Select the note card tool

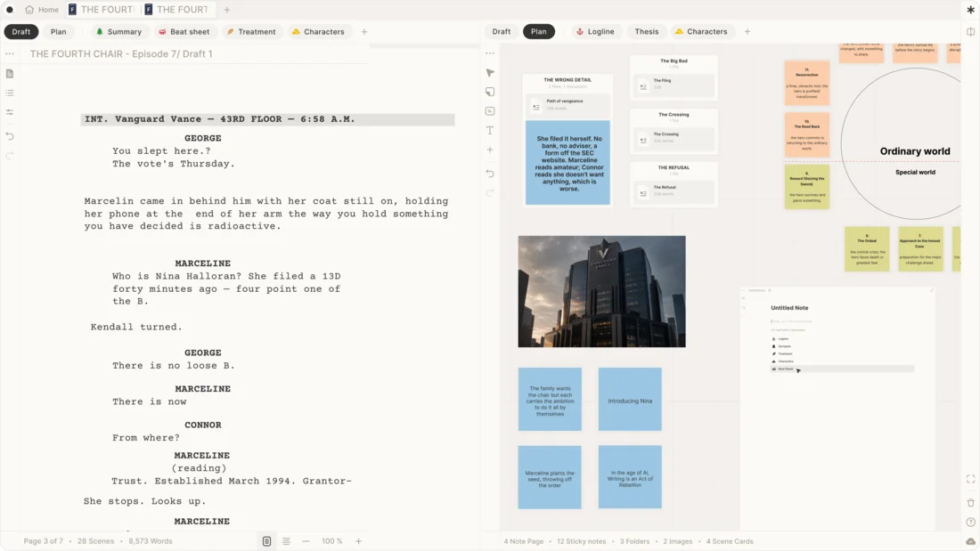tap(490, 111)
